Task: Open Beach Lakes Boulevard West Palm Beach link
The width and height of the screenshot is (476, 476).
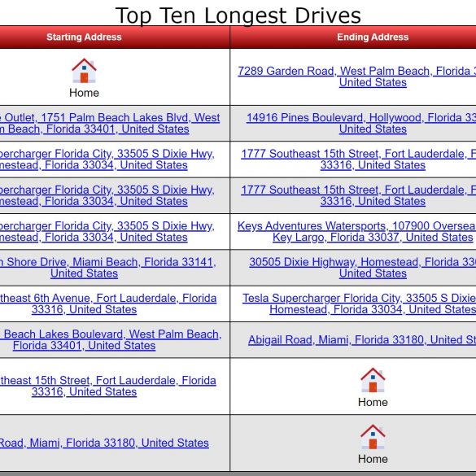Action: tap(111, 340)
